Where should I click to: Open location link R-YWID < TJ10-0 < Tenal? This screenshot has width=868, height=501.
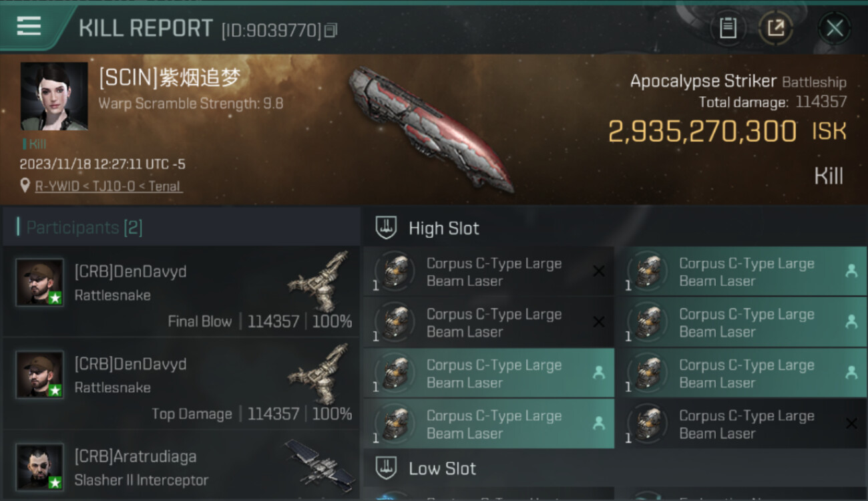tap(109, 186)
